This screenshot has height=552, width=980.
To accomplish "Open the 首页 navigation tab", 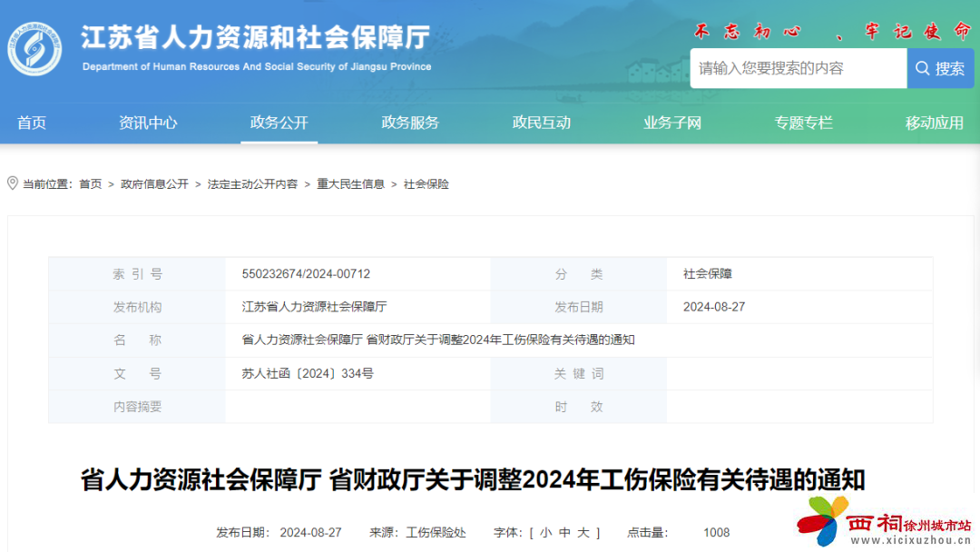I will 32,123.
